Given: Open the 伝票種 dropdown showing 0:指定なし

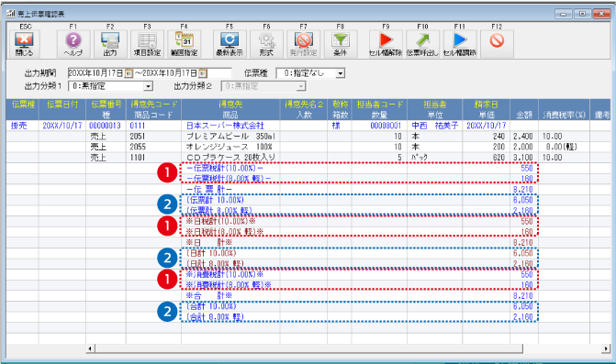Looking at the screenshot, I should 341,73.
